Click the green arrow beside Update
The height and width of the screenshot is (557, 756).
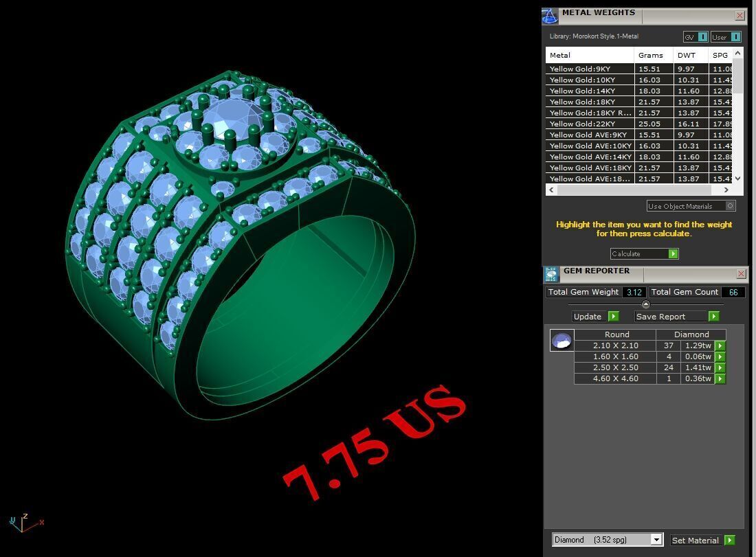click(x=613, y=316)
